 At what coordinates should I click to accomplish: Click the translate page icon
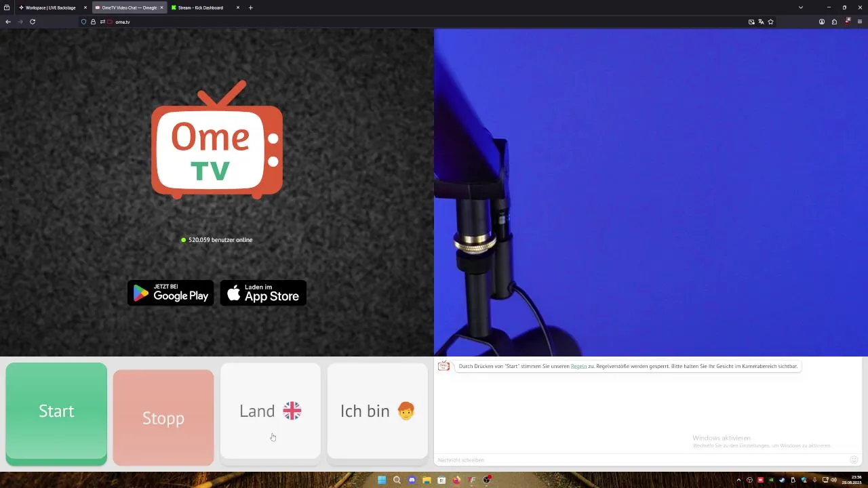(x=761, y=22)
